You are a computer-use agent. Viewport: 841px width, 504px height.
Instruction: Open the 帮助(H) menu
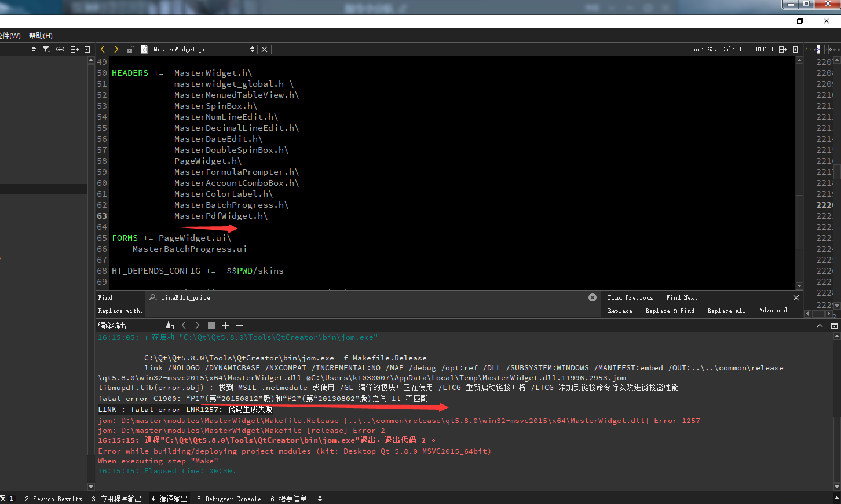(x=39, y=35)
